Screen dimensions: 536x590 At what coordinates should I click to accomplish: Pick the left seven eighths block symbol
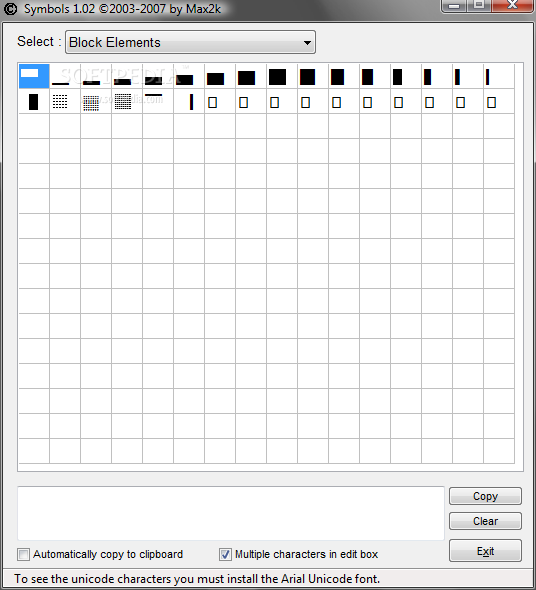coord(313,76)
